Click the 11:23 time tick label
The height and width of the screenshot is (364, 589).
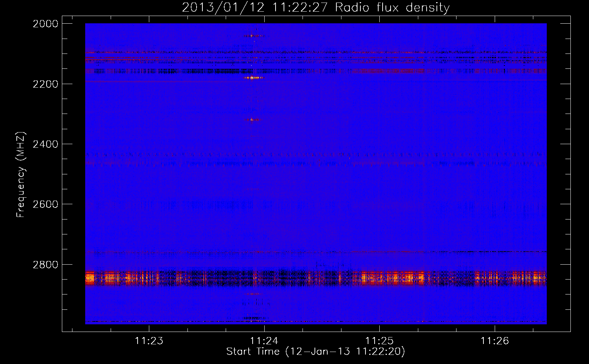click(x=149, y=341)
